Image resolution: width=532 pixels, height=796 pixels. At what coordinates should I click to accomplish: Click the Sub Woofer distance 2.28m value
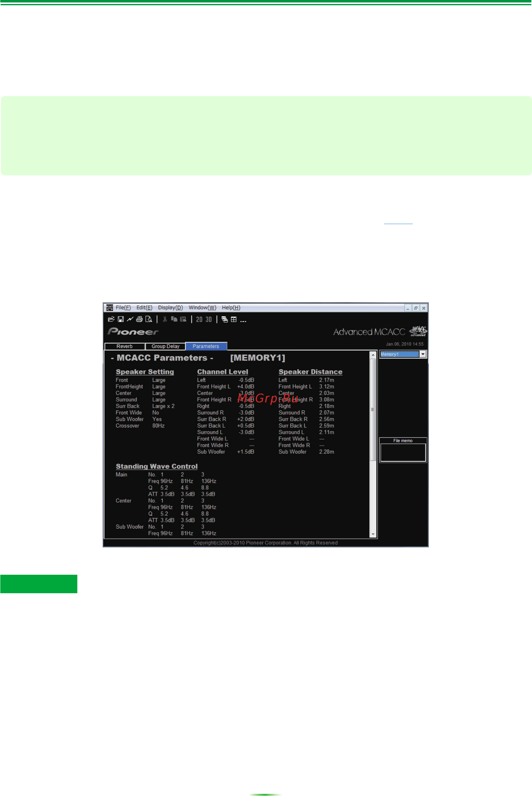tap(327, 452)
